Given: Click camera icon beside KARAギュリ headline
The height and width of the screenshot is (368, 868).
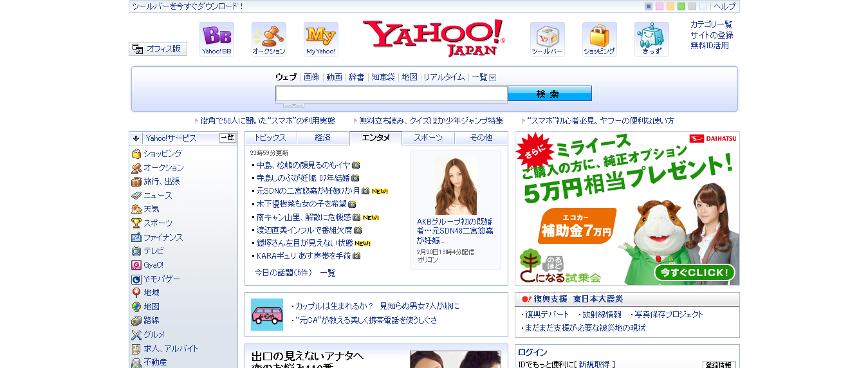Looking at the screenshot, I should [x=356, y=256].
